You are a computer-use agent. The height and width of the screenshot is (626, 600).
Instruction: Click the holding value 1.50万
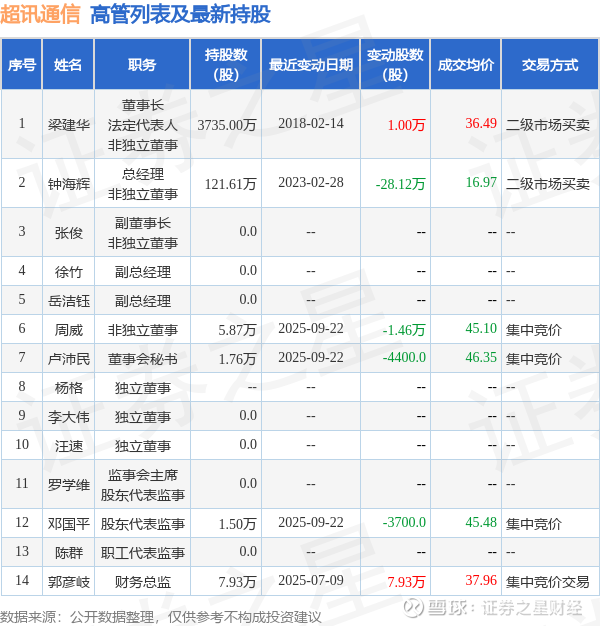pyautogui.click(x=237, y=523)
